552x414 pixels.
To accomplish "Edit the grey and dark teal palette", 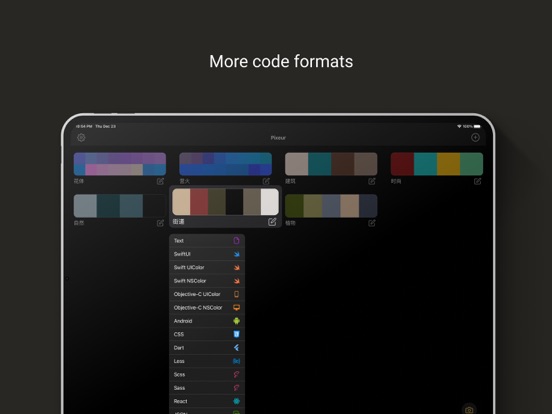I will (x=160, y=223).
